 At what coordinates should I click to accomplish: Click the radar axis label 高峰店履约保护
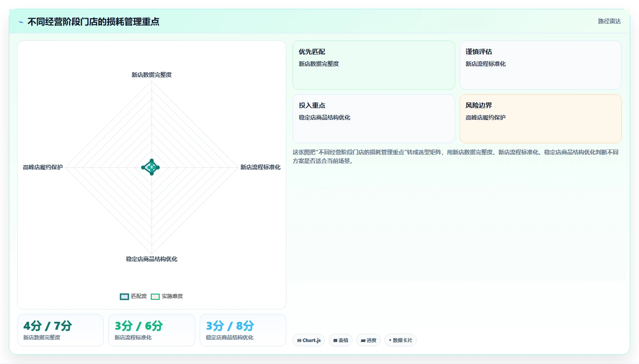tap(43, 167)
